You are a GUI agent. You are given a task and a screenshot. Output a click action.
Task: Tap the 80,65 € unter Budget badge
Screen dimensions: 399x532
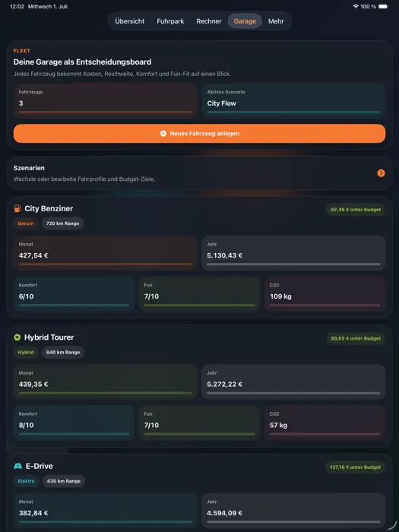pyautogui.click(x=356, y=338)
